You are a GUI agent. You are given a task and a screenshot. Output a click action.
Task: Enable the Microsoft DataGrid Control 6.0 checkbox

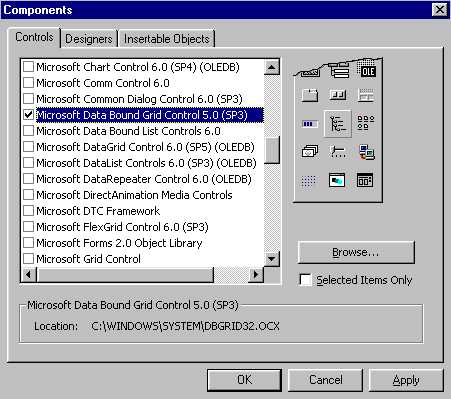tap(29, 147)
